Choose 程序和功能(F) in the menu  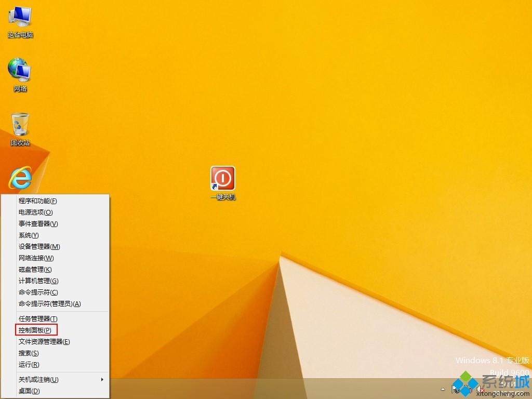[38, 201]
